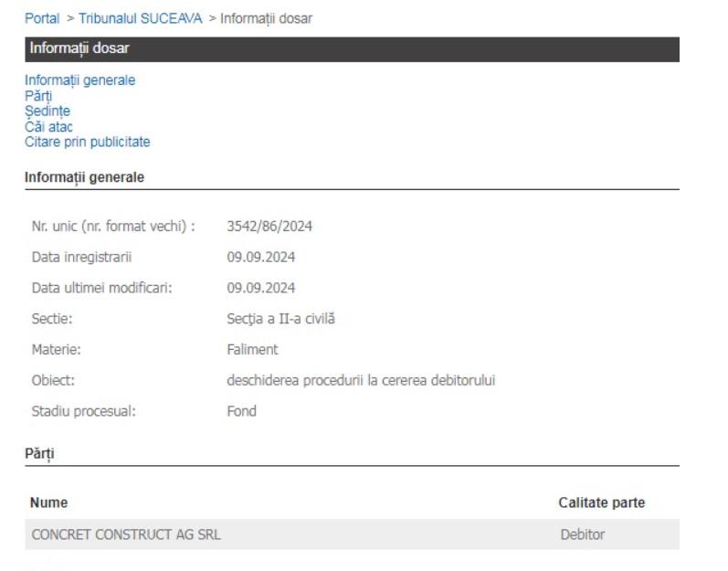The height and width of the screenshot is (571, 728).
Task: Select case number 3542/86/2024
Action: tap(269, 227)
